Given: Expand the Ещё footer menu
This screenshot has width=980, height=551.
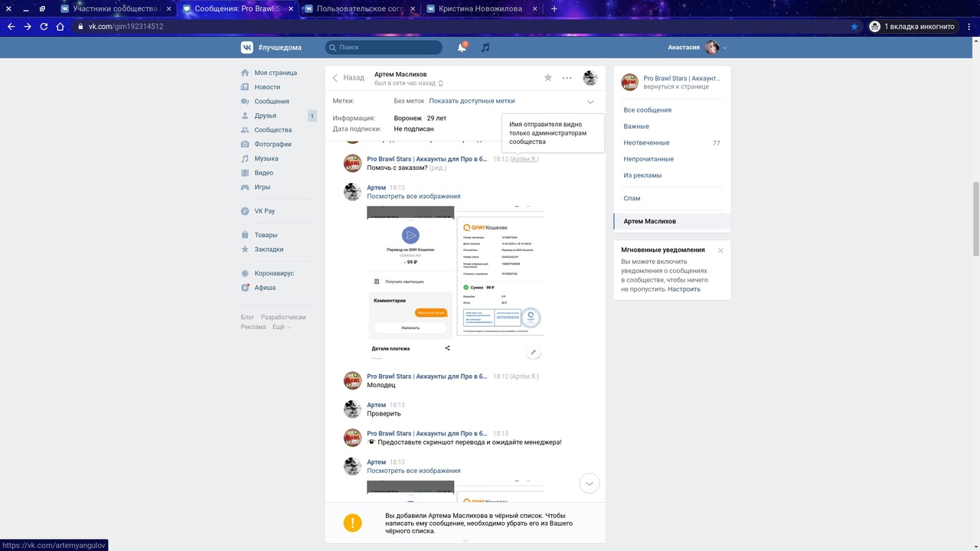Looking at the screenshot, I should pos(281,327).
